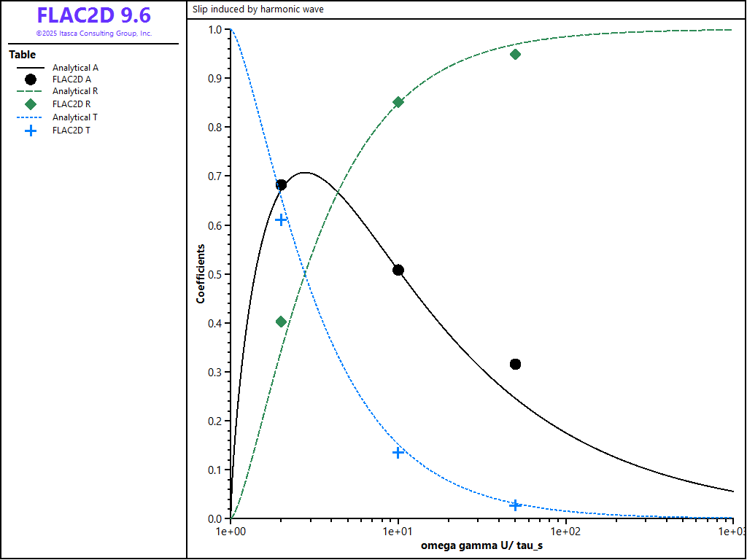The image size is (747, 560).
Task: Select the green diamond data point near 0.40
Action: 281,322
